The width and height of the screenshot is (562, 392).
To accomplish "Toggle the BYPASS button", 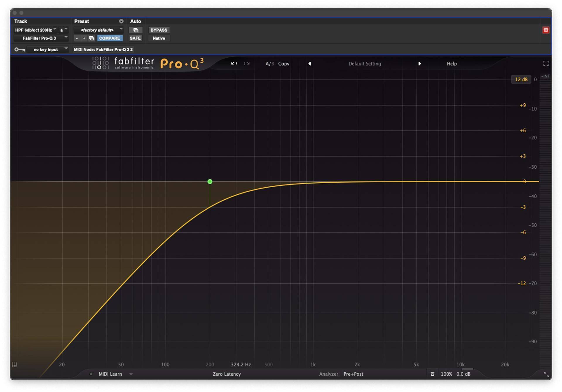I will point(159,30).
